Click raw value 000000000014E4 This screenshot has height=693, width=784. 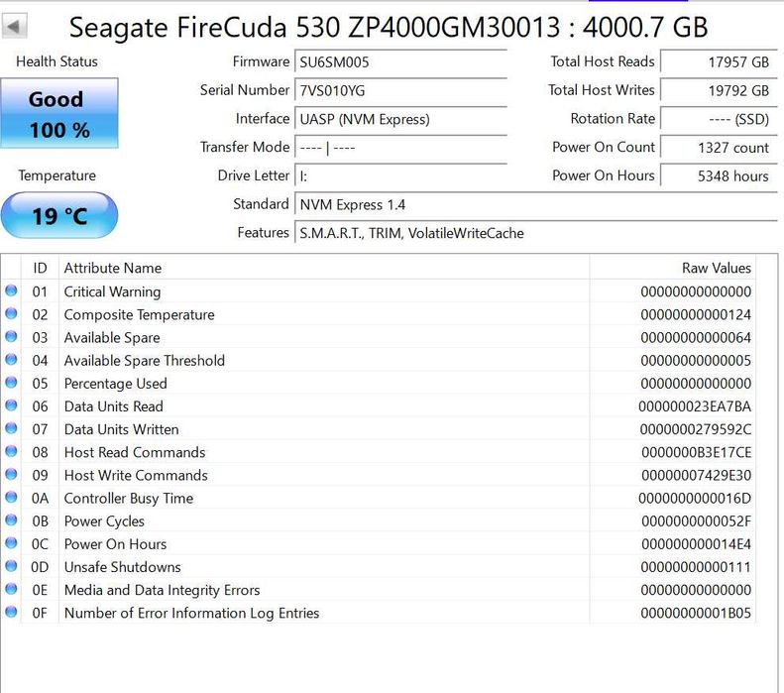(696, 544)
